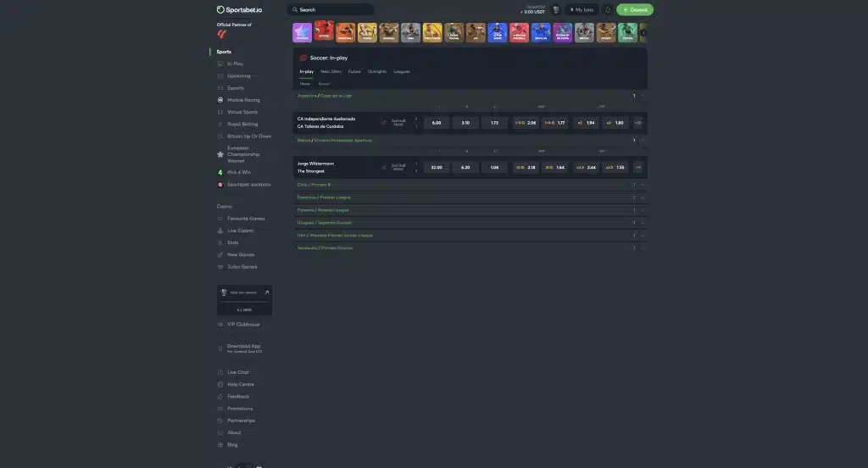The image size is (868, 468).
Task: Open My bets
Action: click(x=581, y=10)
